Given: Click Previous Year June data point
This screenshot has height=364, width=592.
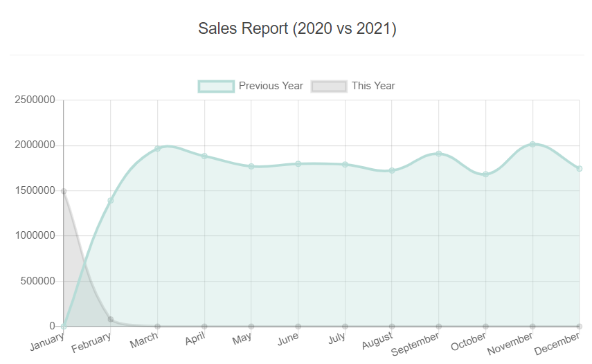Looking at the screenshot, I should [x=298, y=164].
